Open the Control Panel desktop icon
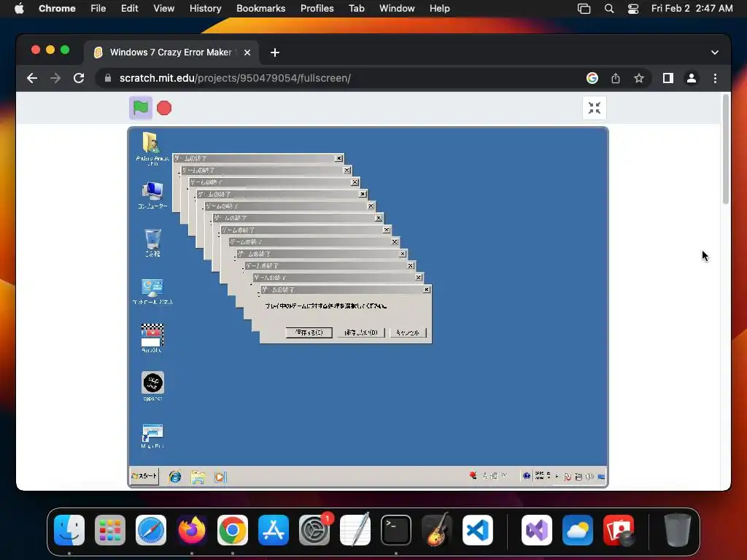This screenshot has width=747, height=560. [152, 292]
